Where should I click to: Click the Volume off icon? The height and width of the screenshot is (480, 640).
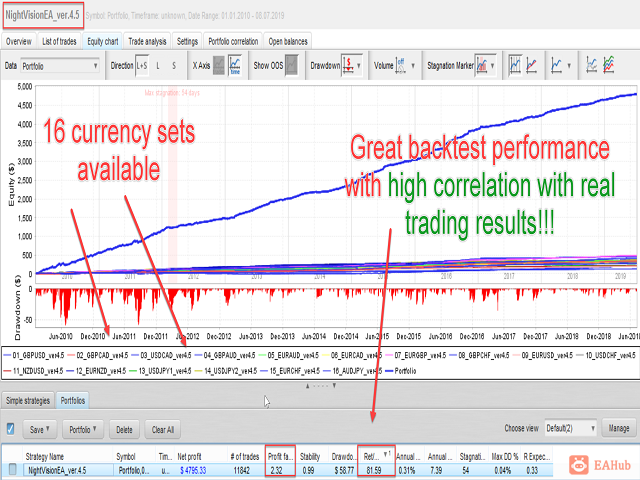click(x=400, y=65)
